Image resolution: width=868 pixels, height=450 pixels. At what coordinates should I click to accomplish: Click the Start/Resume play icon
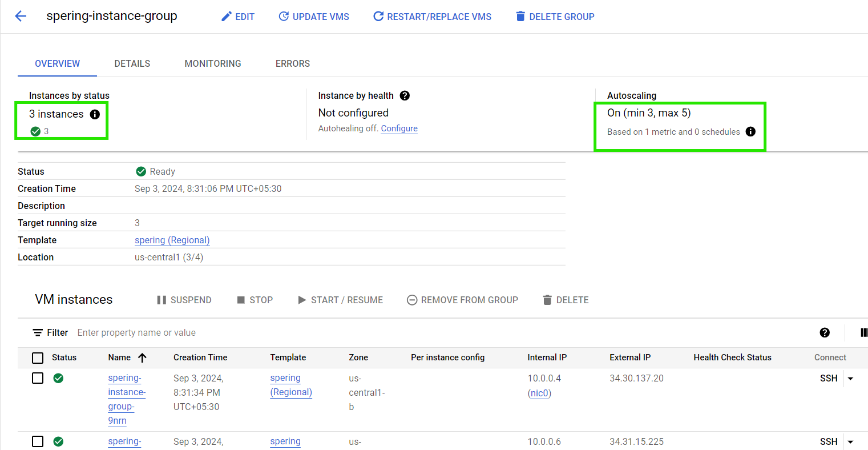pyautogui.click(x=302, y=299)
